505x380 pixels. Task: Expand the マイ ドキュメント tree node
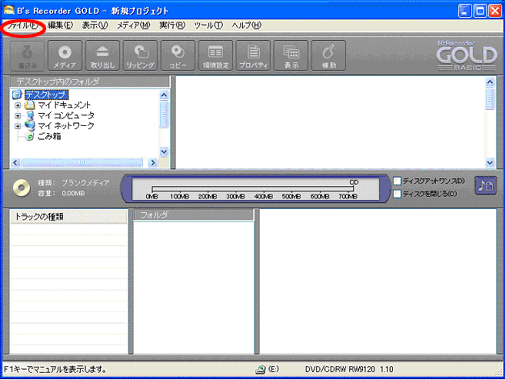pos(18,105)
